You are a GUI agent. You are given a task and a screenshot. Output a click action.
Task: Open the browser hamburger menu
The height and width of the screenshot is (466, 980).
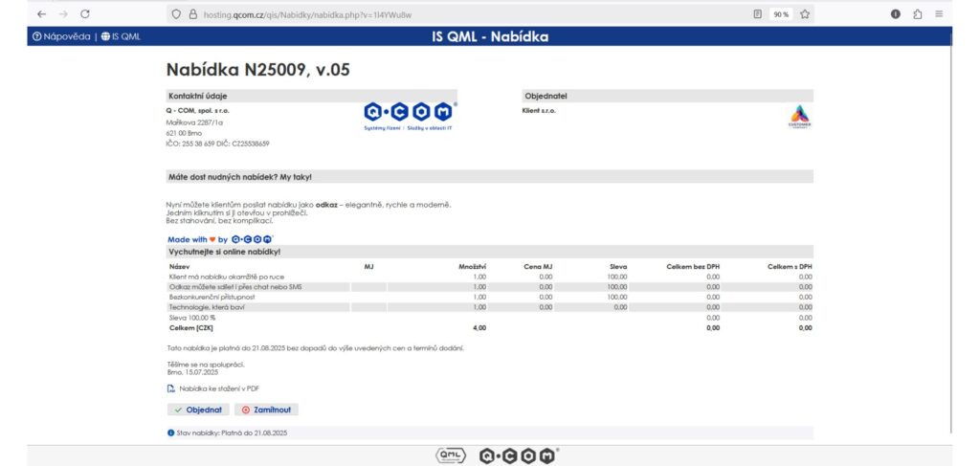click(x=939, y=14)
